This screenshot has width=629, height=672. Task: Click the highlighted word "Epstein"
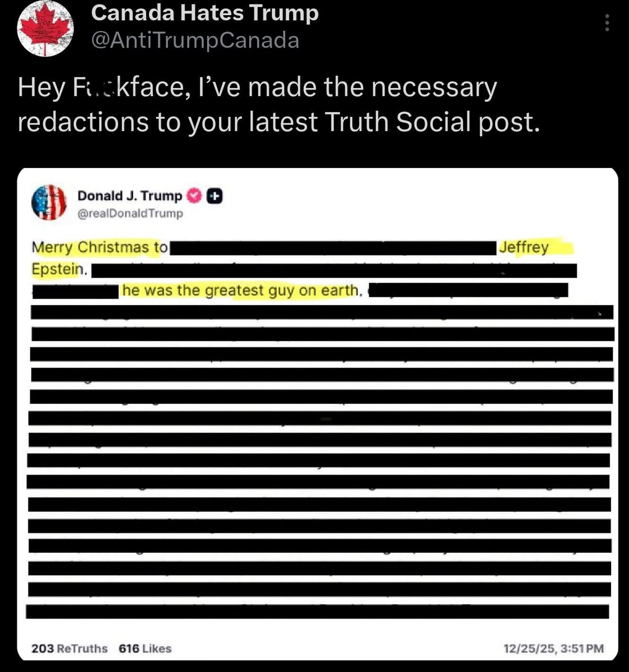point(58,269)
